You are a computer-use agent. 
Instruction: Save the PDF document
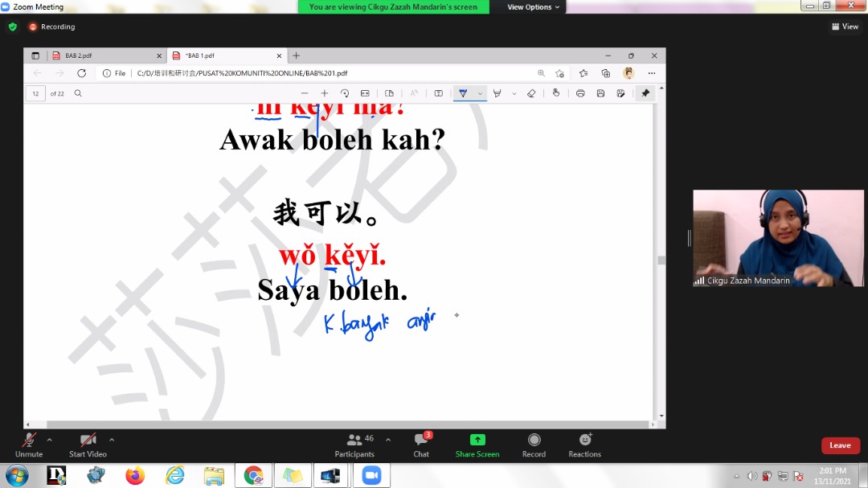point(600,93)
